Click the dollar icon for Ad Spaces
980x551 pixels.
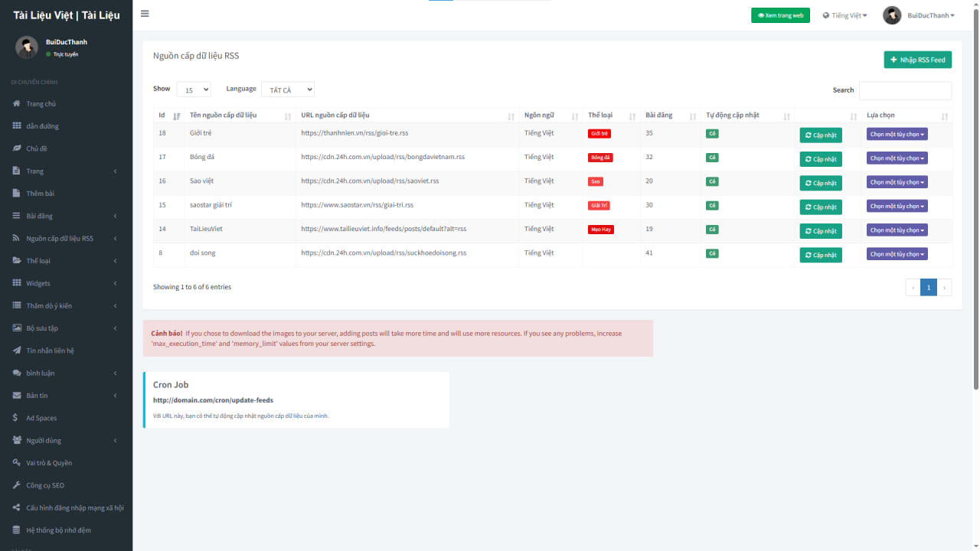pos(16,418)
